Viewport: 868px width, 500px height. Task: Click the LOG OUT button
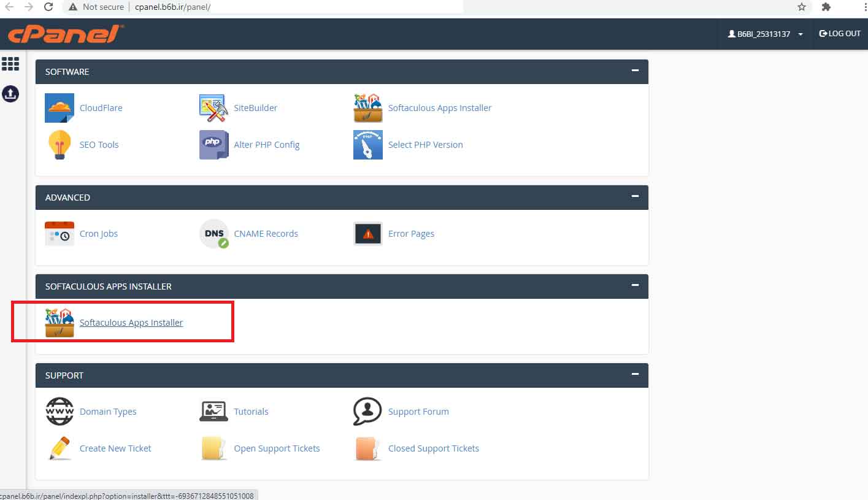pyautogui.click(x=840, y=34)
